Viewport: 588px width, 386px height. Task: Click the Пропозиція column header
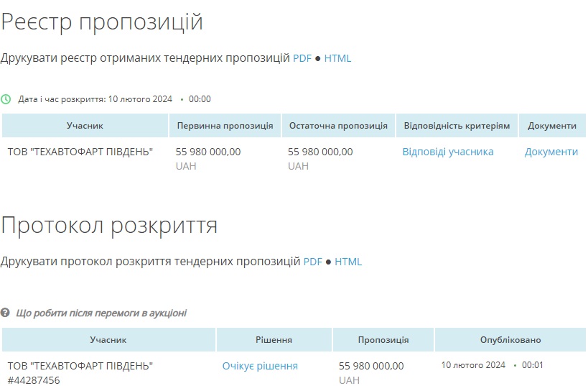[383, 340]
